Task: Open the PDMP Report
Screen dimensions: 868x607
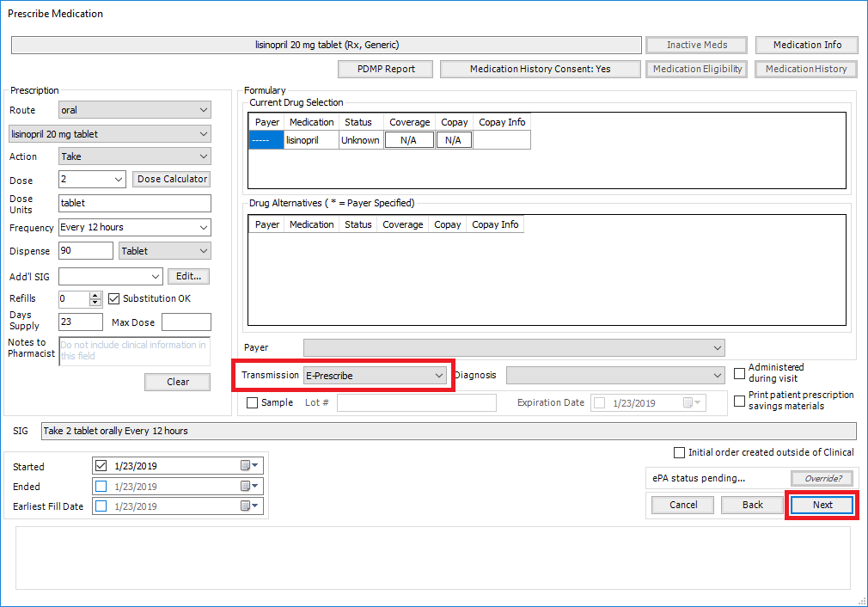Action: 386,69
